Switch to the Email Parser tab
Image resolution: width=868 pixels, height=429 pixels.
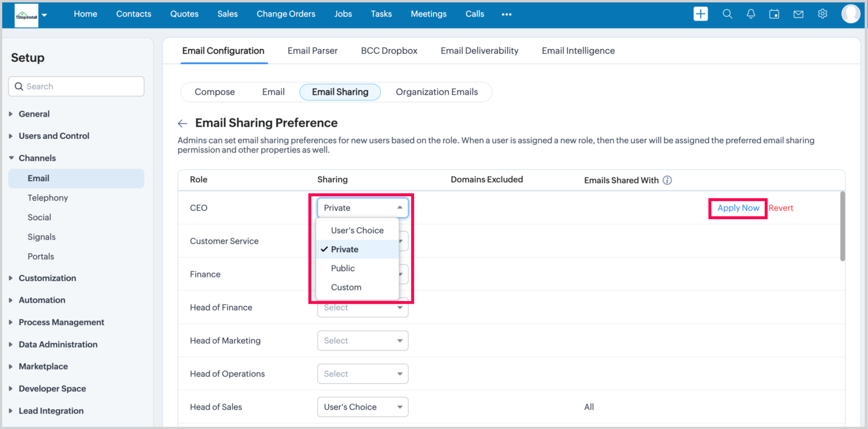[x=312, y=51]
